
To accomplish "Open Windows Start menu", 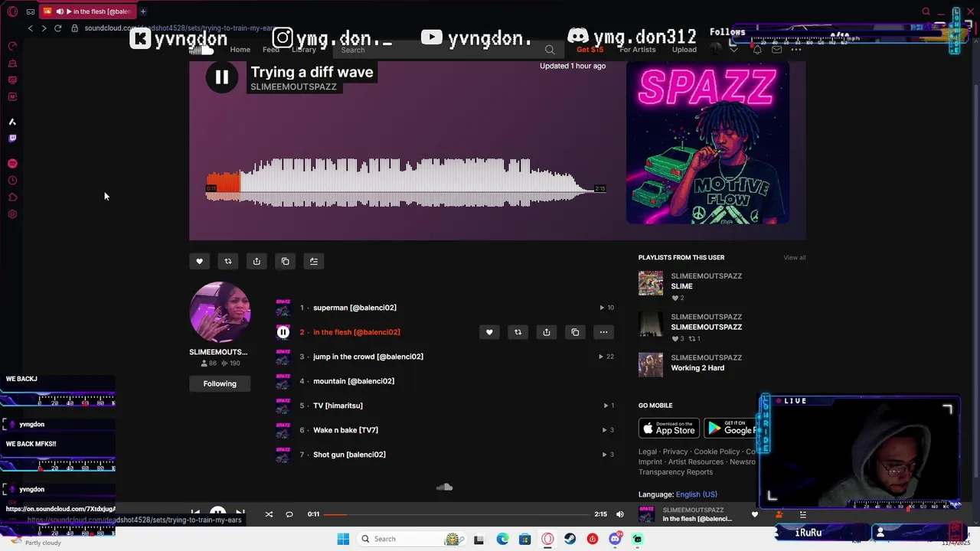I will click(x=343, y=539).
